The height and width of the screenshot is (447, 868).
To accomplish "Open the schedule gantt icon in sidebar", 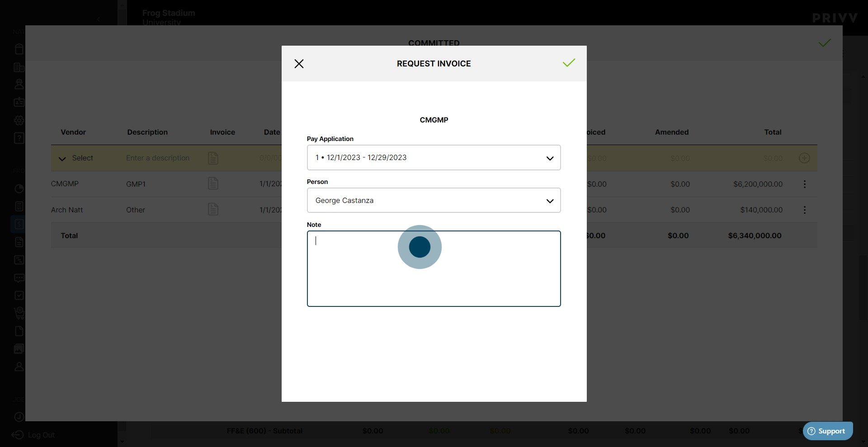I will [x=19, y=260].
